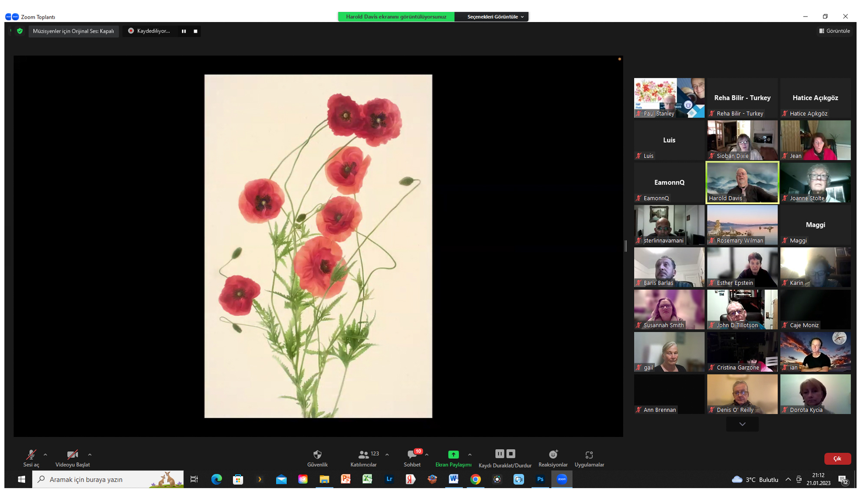
Task: Select Joanne Stolte video thumbnail
Action: coord(815,182)
